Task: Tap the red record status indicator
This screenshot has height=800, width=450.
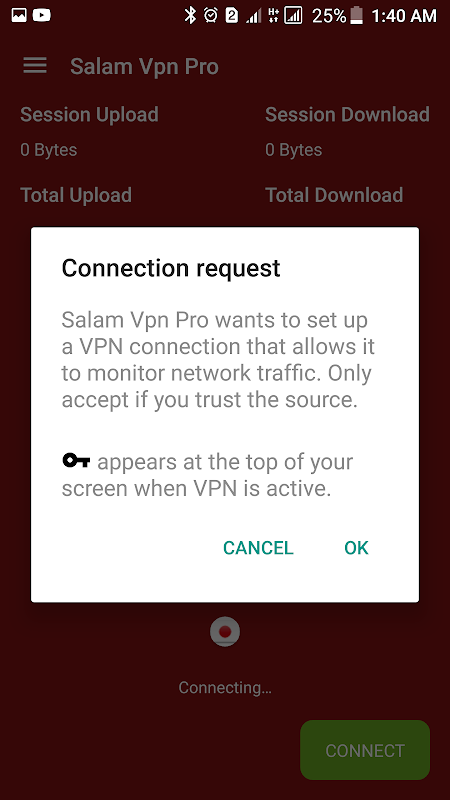Action: click(225, 632)
